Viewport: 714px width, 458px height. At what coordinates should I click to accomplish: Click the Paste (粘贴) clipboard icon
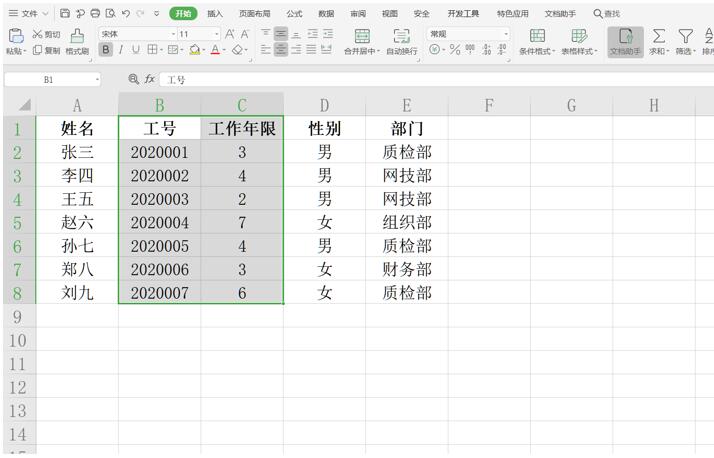coord(16,36)
